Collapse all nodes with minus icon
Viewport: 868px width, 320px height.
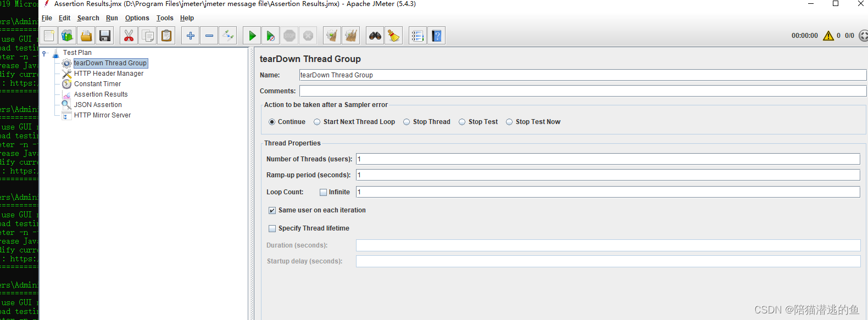209,36
